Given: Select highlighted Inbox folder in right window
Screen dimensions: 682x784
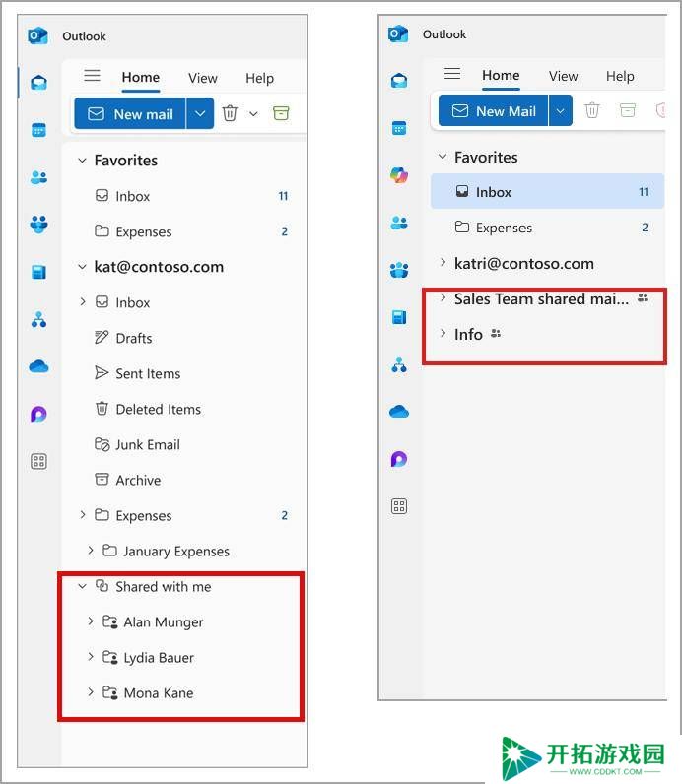Looking at the screenshot, I should pyautogui.click(x=547, y=191).
